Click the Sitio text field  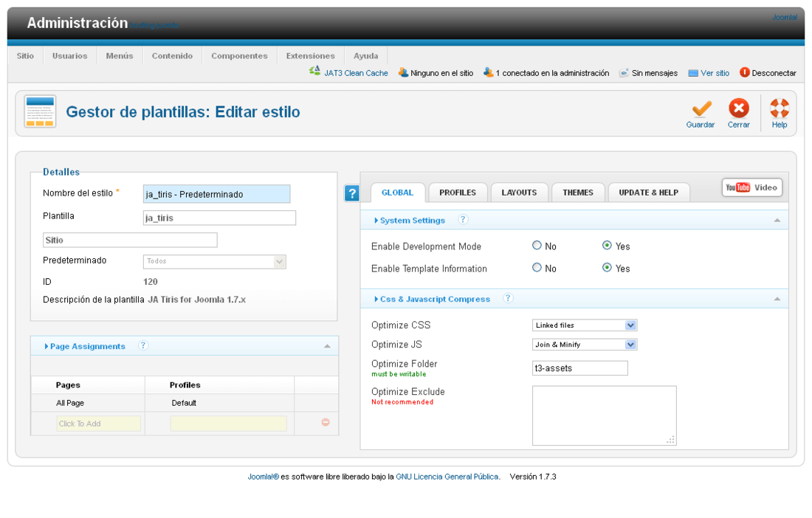click(x=130, y=240)
